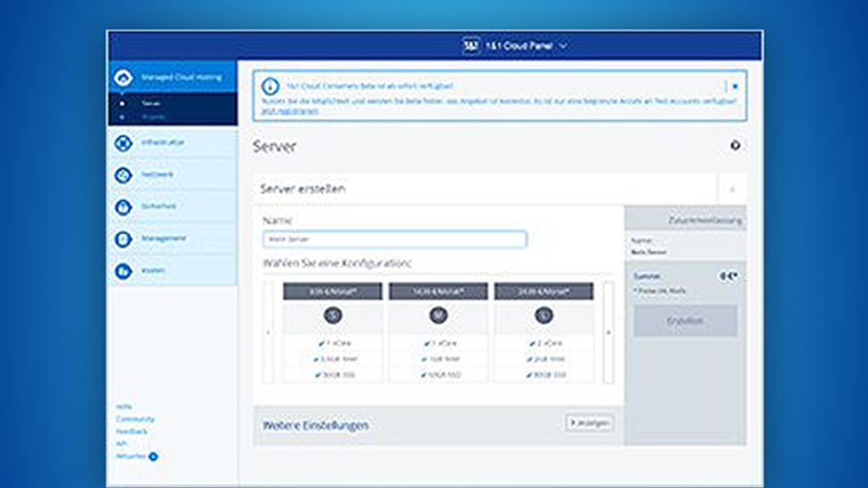Click the Managed Cloud Hosting cloud icon

(x=123, y=77)
